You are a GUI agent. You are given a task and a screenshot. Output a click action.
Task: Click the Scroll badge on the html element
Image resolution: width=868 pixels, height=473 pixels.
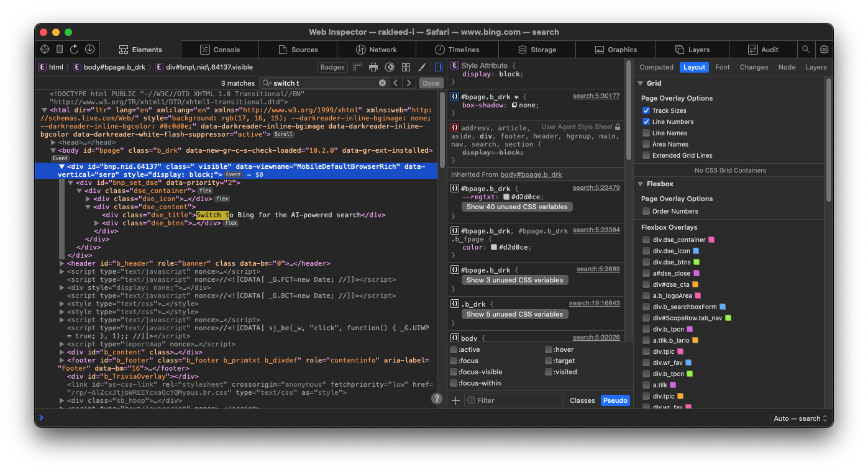click(x=283, y=134)
